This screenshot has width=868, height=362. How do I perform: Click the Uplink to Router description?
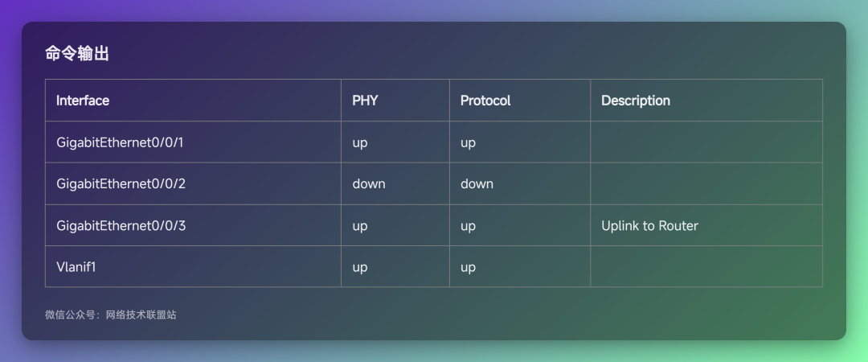point(650,225)
